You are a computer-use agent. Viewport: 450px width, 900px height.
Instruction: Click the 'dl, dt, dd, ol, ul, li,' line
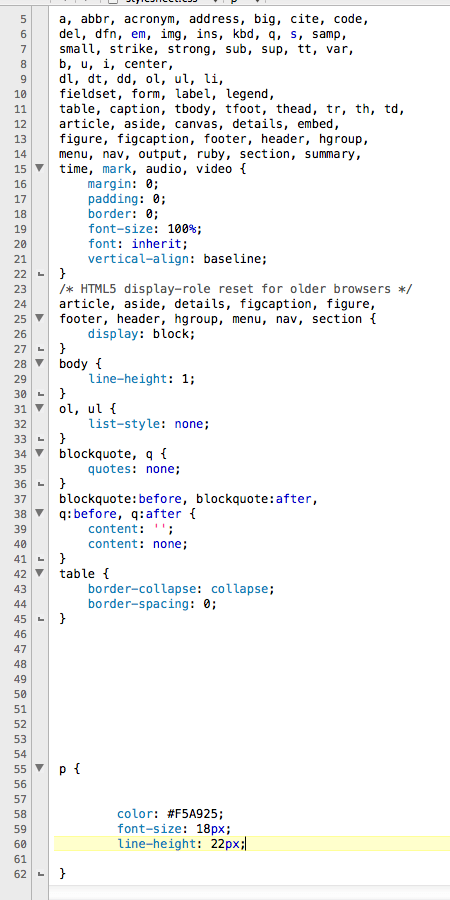coord(141,79)
